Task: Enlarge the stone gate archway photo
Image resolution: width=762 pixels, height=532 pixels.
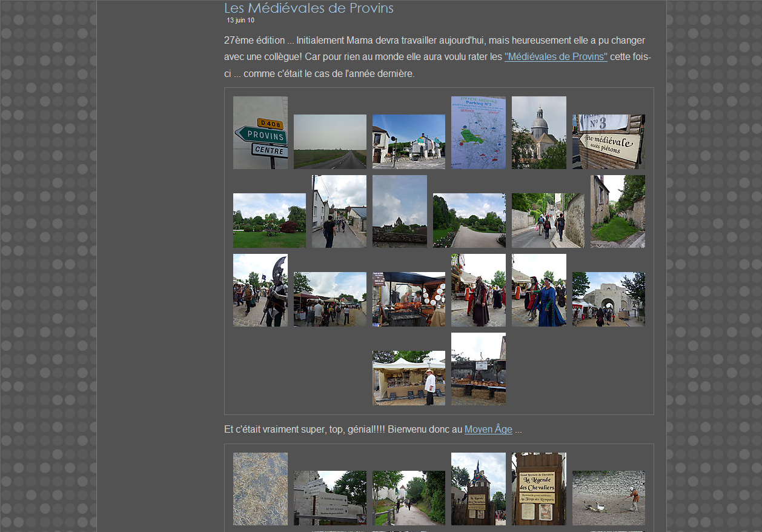Action: (x=609, y=299)
